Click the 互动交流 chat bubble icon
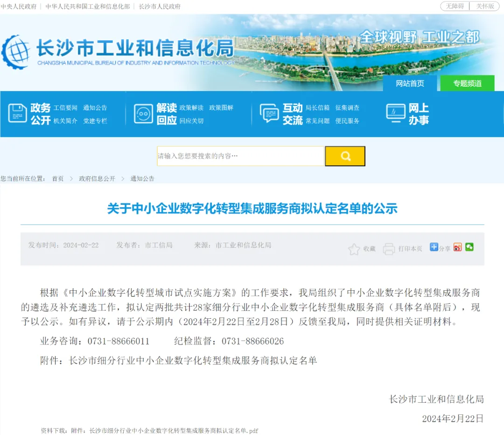The image size is (504, 435). click(x=269, y=113)
